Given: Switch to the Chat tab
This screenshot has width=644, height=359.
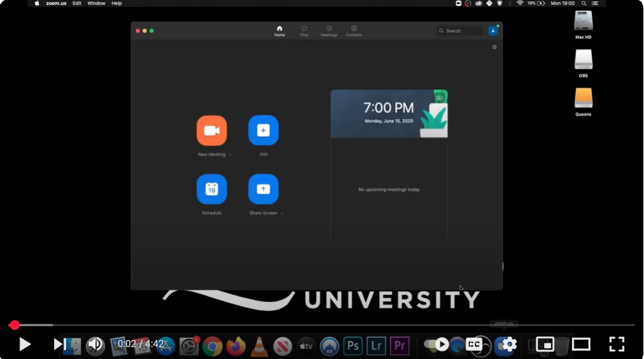Looking at the screenshot, I should click(x=304, y=31).
